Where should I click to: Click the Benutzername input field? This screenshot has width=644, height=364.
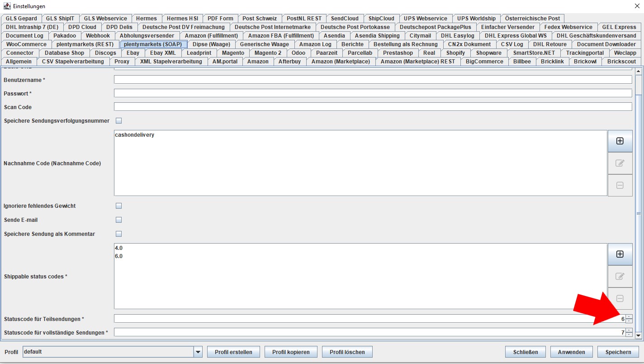pyautogui.click(x=373, y=80)
